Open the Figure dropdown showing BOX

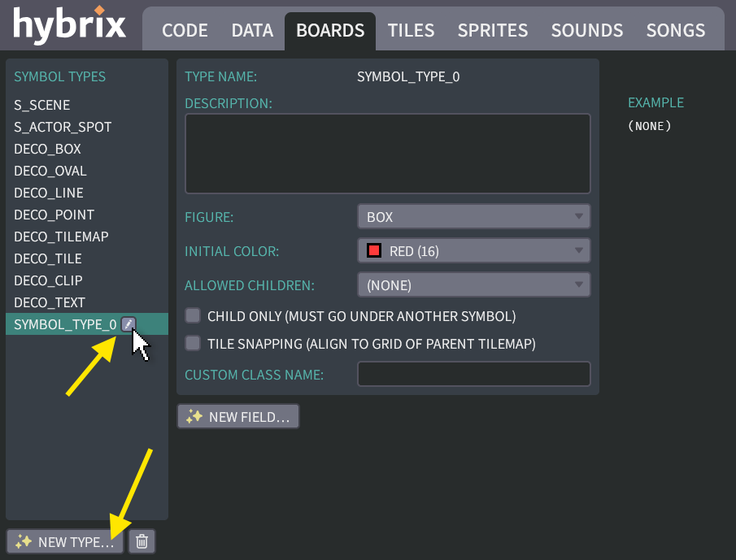coord(473,217)
